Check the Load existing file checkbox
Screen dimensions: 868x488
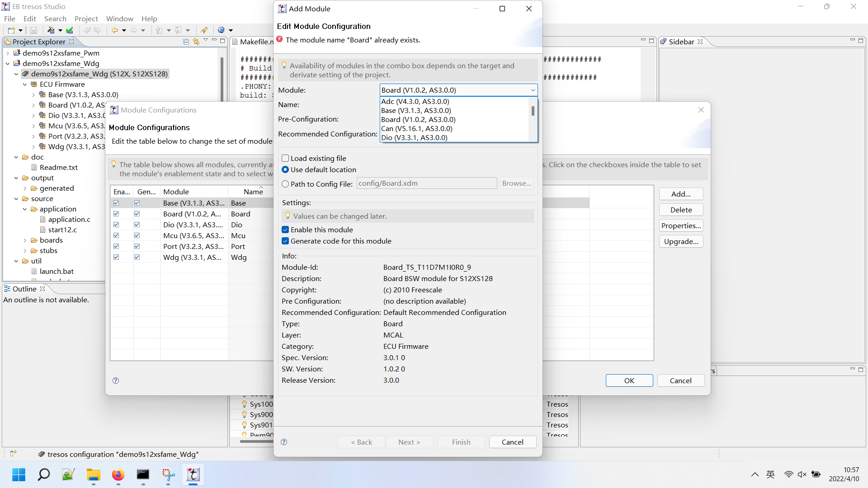point(285,158)
